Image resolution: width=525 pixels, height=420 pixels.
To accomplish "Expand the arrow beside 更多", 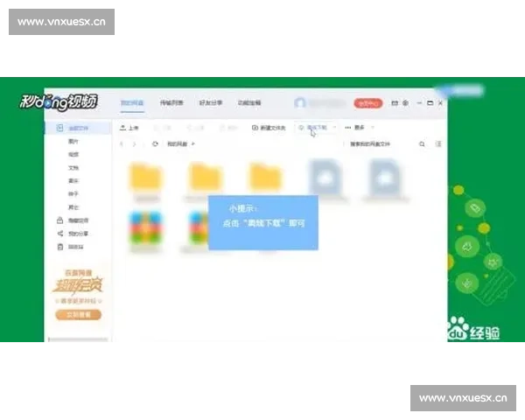I will pyautogui.click(x=373, y=127).
